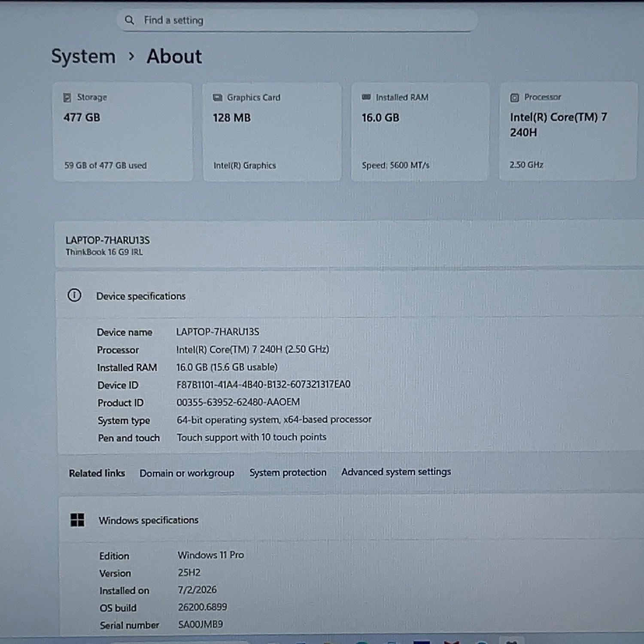The height and width of the screenshot is (644, 644).
Task: Click 'Touch support with 10 touch points' value
Action: pos(252,437)
